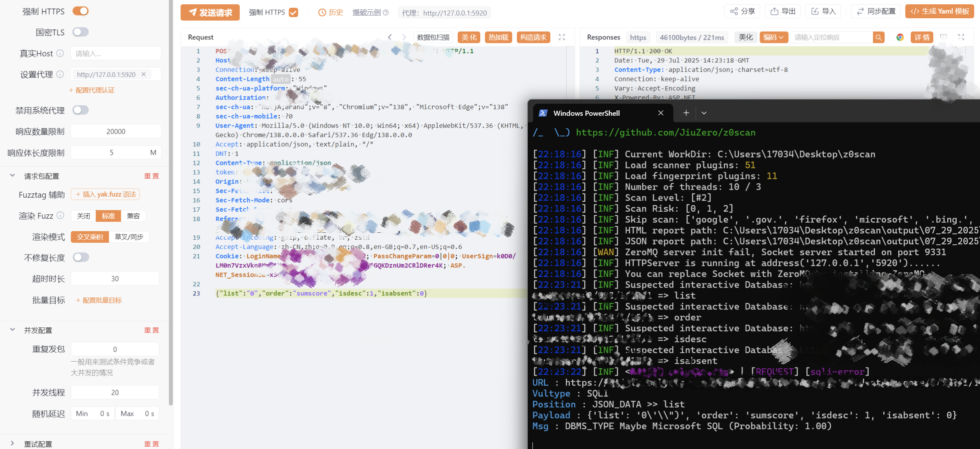
Task: Collapse the 请求包配置 section
Action: 12,176
